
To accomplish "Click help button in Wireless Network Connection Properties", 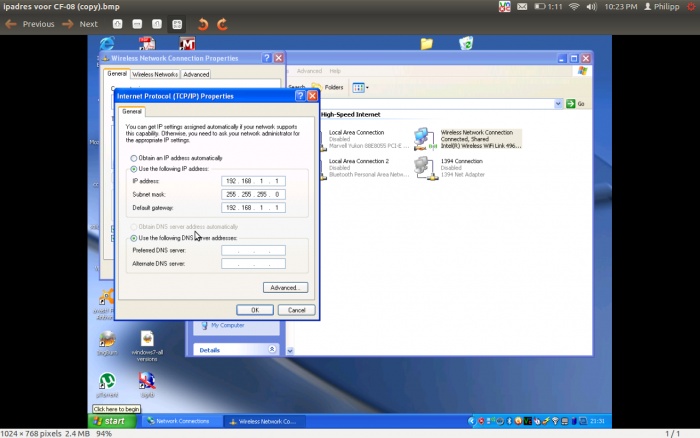I will pos(267,58).
